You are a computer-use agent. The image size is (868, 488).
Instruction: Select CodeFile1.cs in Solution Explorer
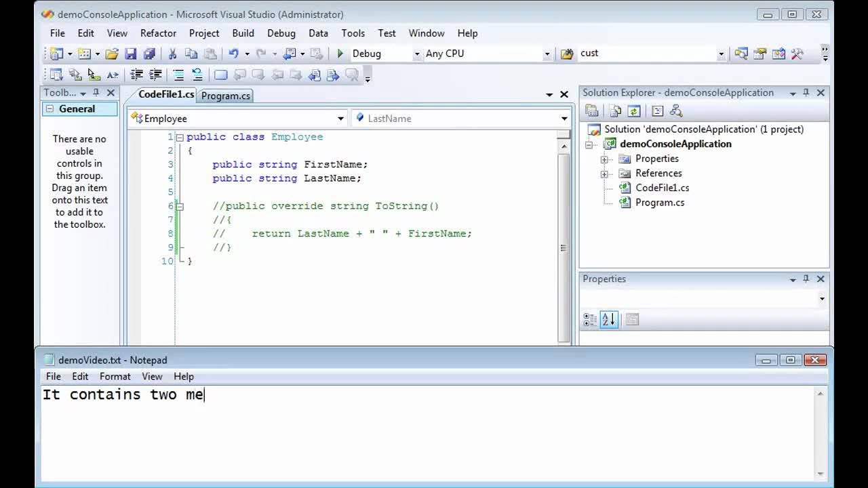[662, 188]
